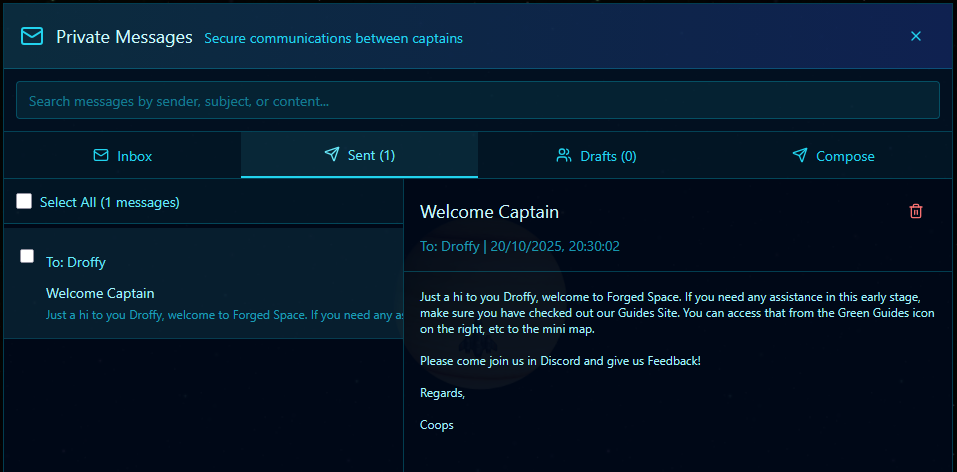The width and height of the screenshot is (957, 472).
Task: Click the recipient and timestamp line under heading
Action: point(520,246)
